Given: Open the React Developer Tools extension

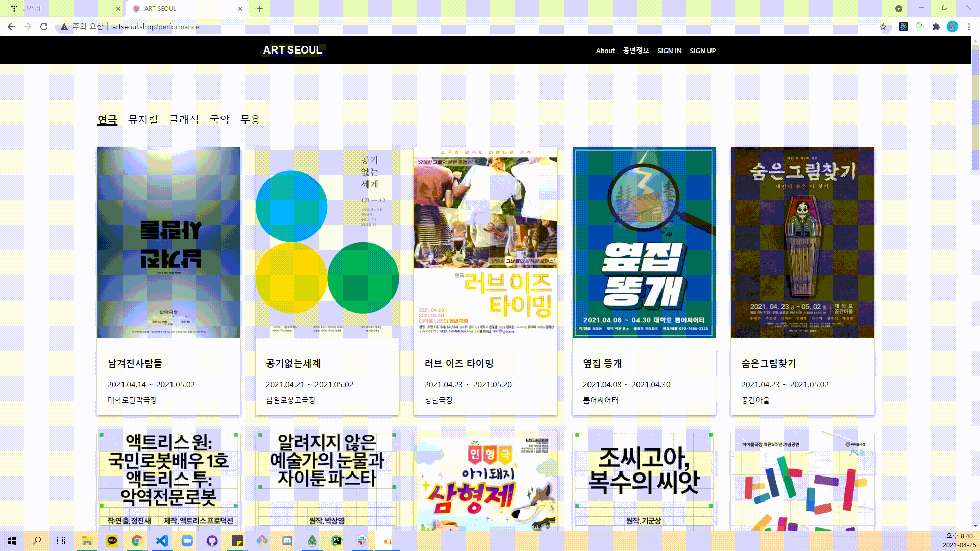Looking at the screenshot, I should coord(903,27).
